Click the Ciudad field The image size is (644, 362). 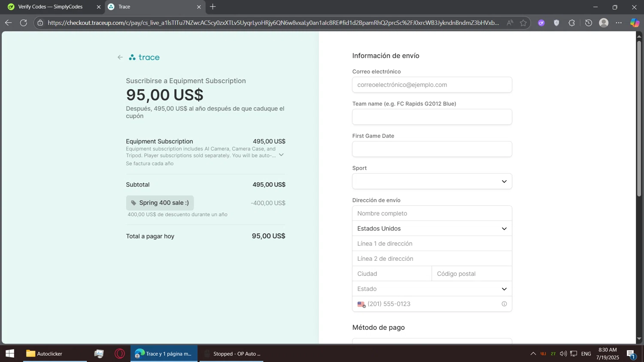click(x=392, y=274)
